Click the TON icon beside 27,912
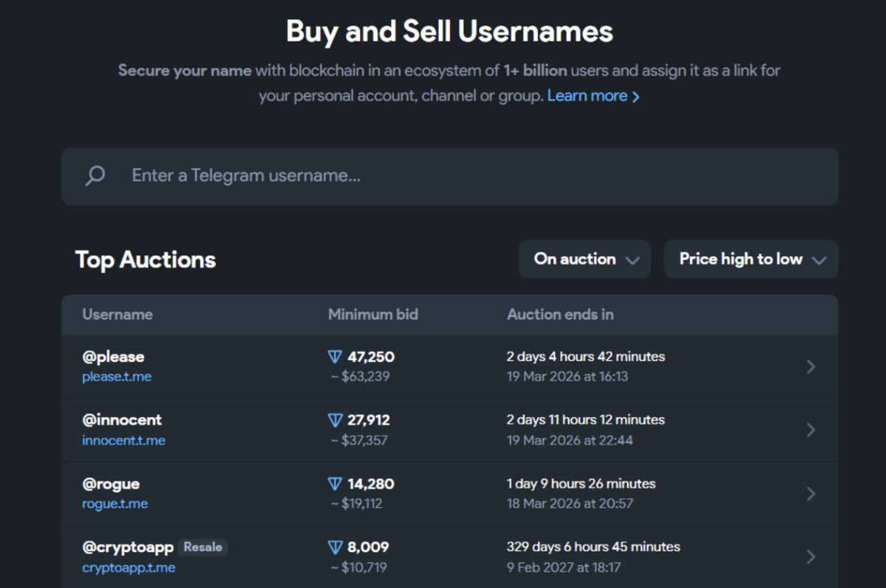This screenshot has height=588, width=886. 335,420
